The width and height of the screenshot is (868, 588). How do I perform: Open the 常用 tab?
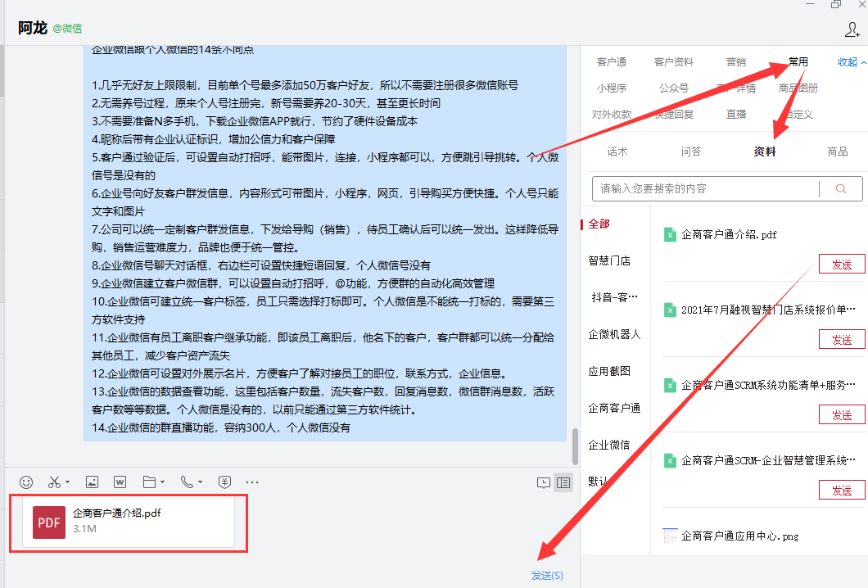coord(798,62)
